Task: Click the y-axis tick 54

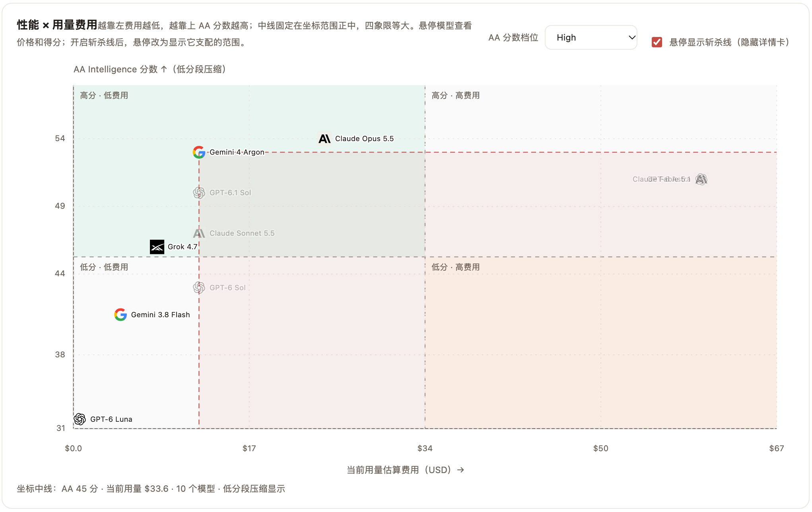Action: pos(60,138)
